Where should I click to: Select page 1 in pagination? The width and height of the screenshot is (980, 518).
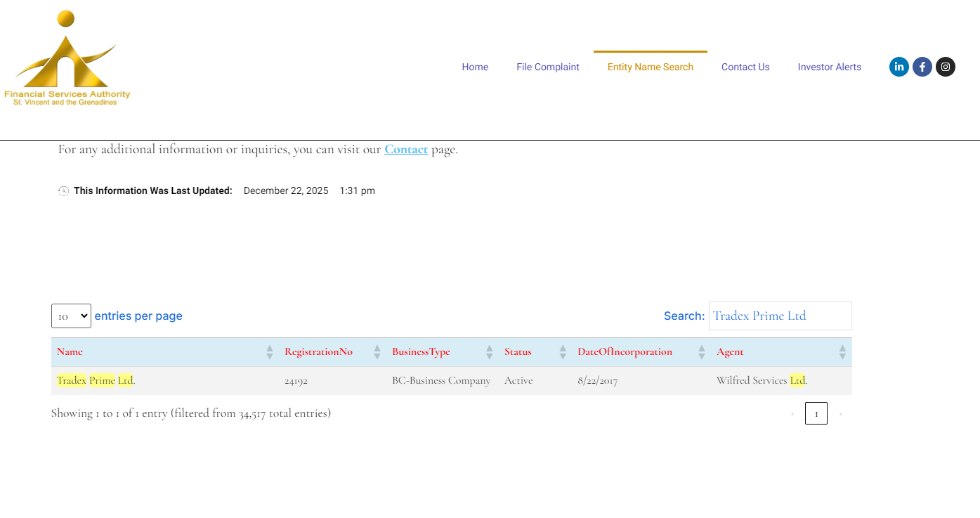(x=816, y=413)
